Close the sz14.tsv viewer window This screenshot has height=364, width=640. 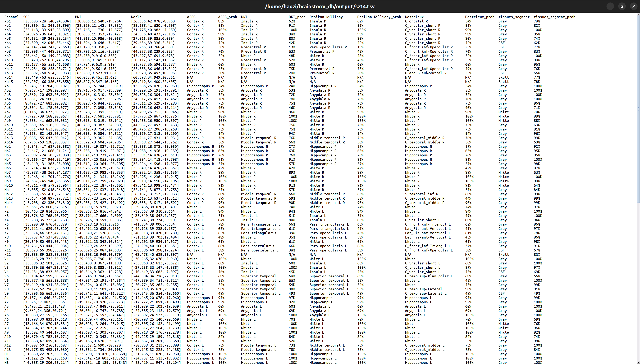[633, 7]
